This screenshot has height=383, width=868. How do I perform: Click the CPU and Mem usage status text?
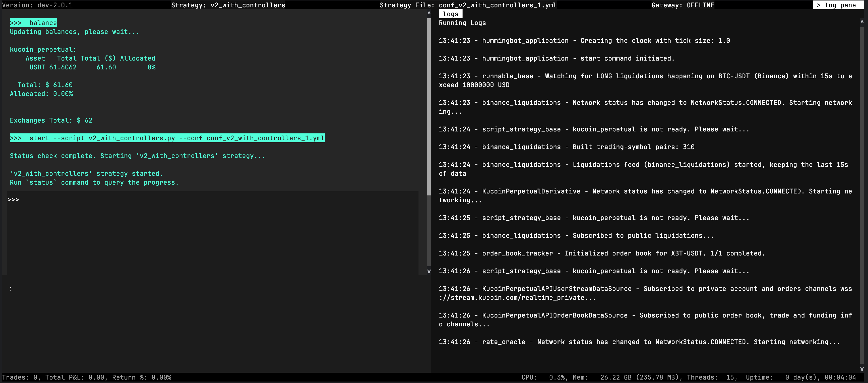(600, 377)
